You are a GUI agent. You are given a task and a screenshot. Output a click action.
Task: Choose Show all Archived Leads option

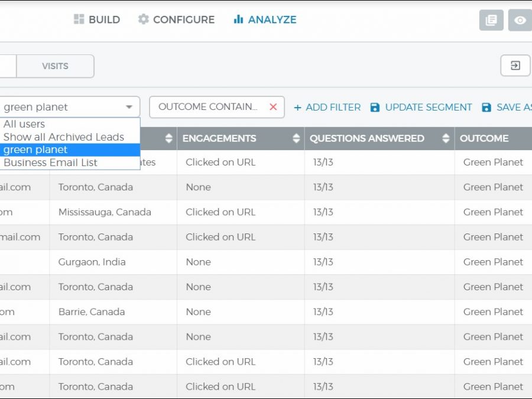(x=64, y=137)
